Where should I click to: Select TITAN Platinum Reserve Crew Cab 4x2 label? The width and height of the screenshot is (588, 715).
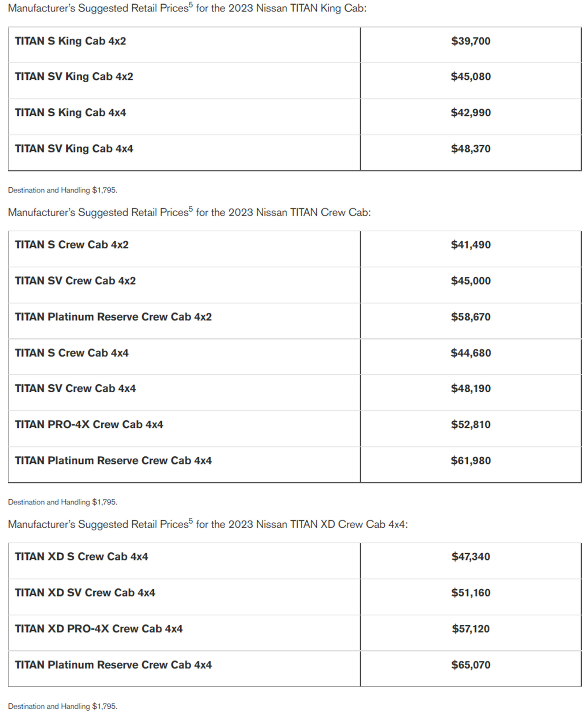pyautogui.click(x=113, y=317)
